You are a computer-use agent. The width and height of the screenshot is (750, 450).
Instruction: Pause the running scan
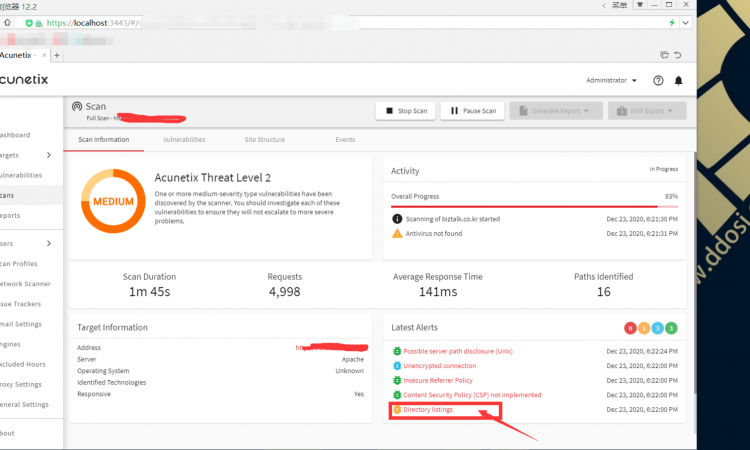(x=473, y=111)
